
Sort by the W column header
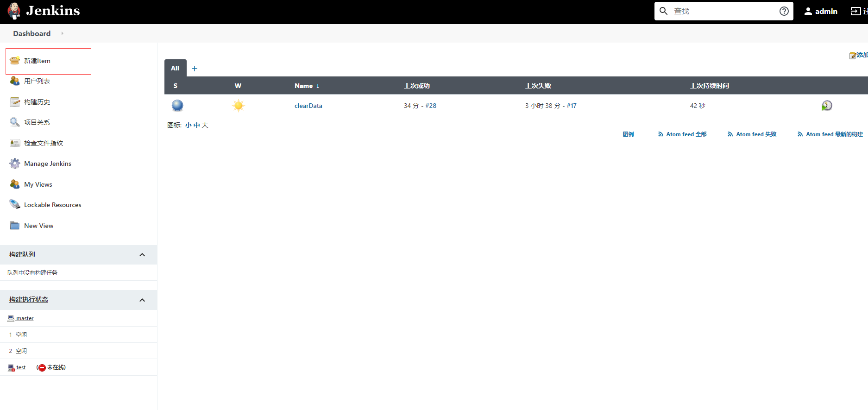[238, 86]
